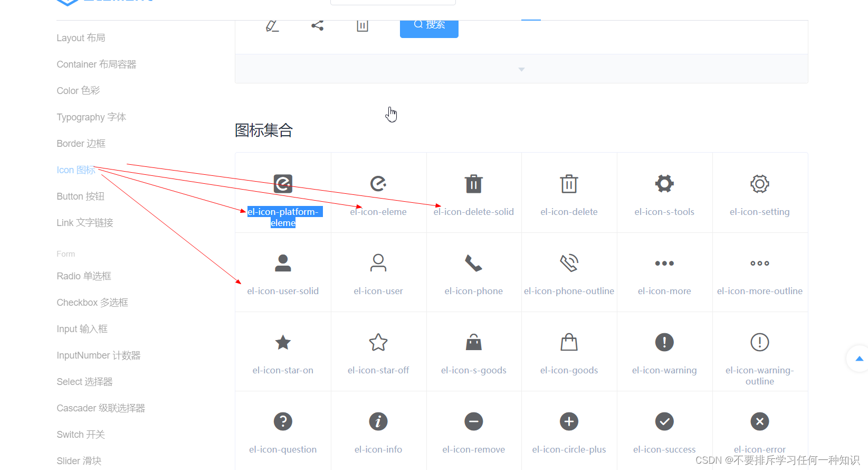Click the platform-eleme icon glyph
This screenshot has width=868, height=470.
click(x=283, y=184)
